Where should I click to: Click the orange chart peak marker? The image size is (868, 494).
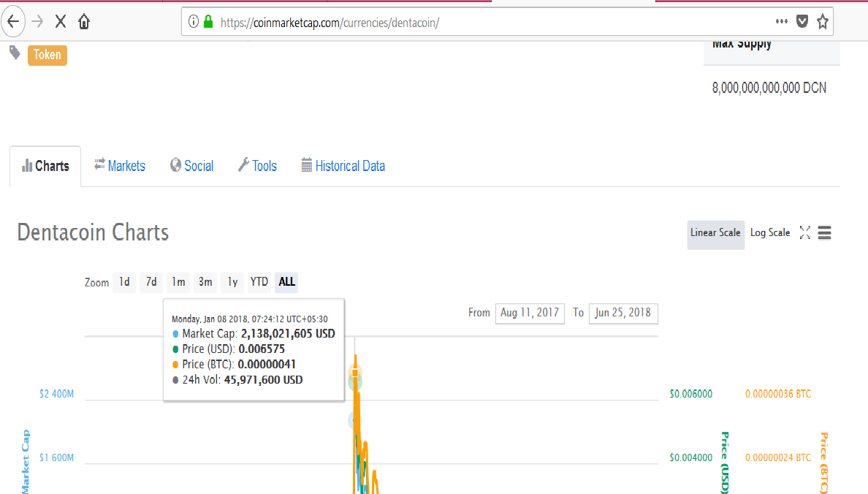355,373
